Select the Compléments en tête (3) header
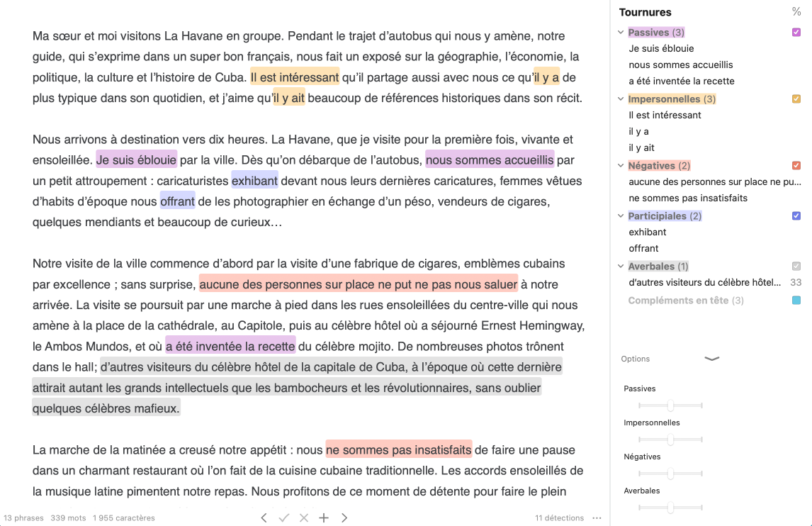 [x=686, y=301]
